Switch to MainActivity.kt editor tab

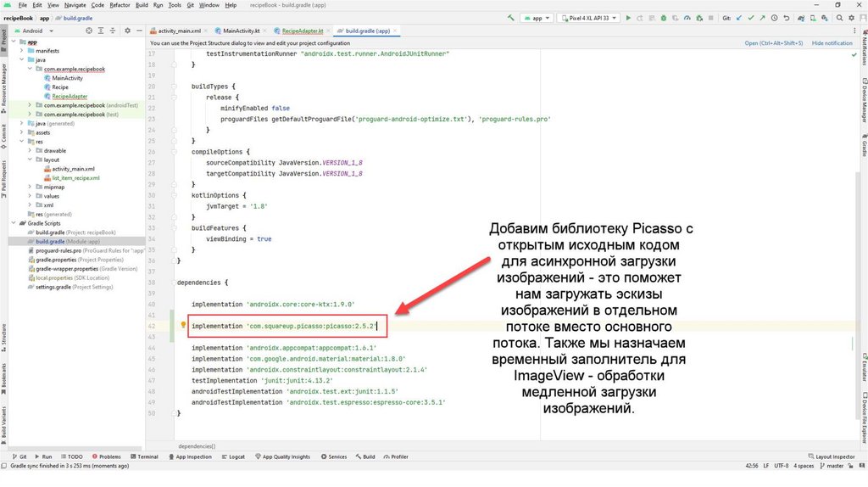(240, 31)
